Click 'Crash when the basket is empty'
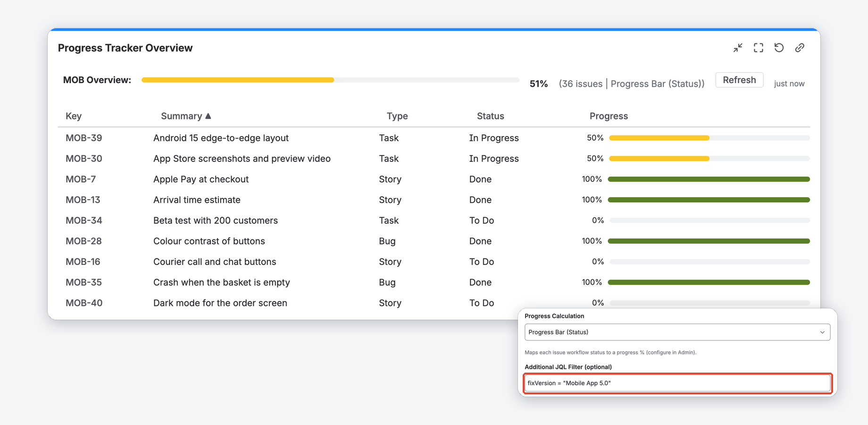868x425 pixels. coord(222,282)
